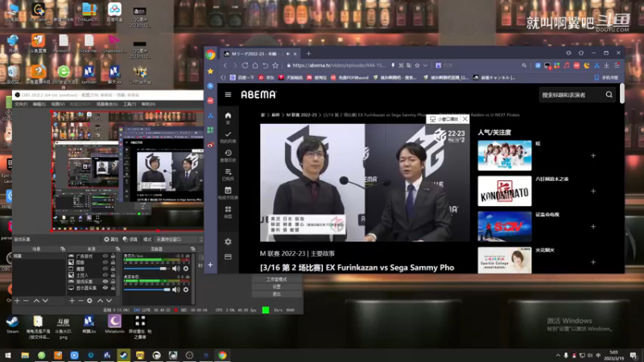Expand address bar dropdown chevron

point(426,65)
